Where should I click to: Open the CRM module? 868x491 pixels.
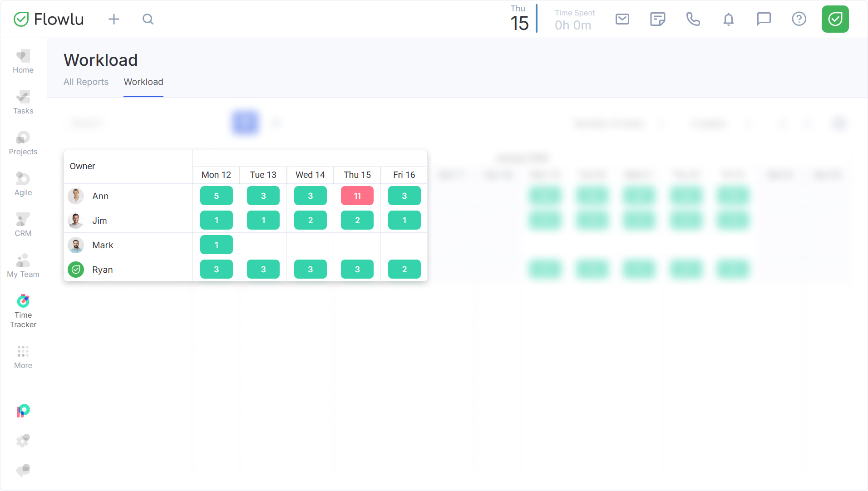point(23,225)
